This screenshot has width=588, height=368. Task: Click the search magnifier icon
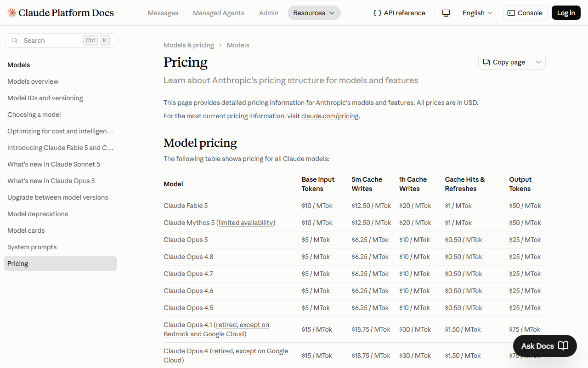pyautogui.click(x=15, y=40)
